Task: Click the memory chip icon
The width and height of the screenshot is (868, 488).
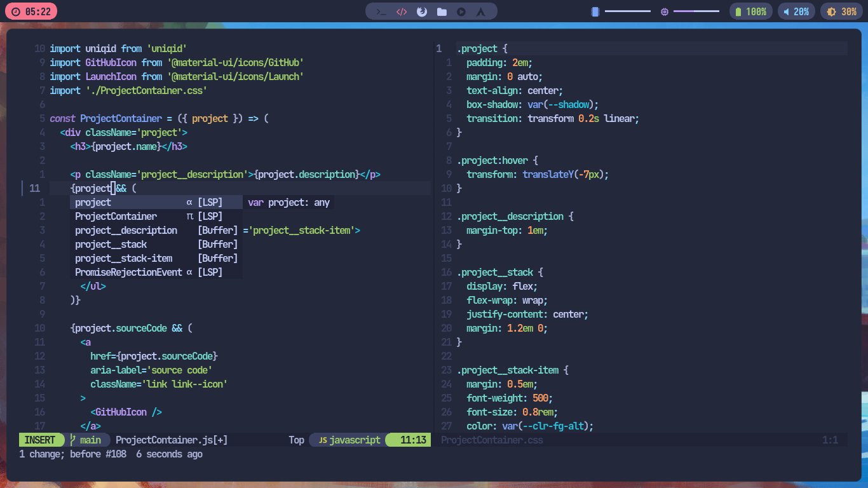Action: click(595, 11)
